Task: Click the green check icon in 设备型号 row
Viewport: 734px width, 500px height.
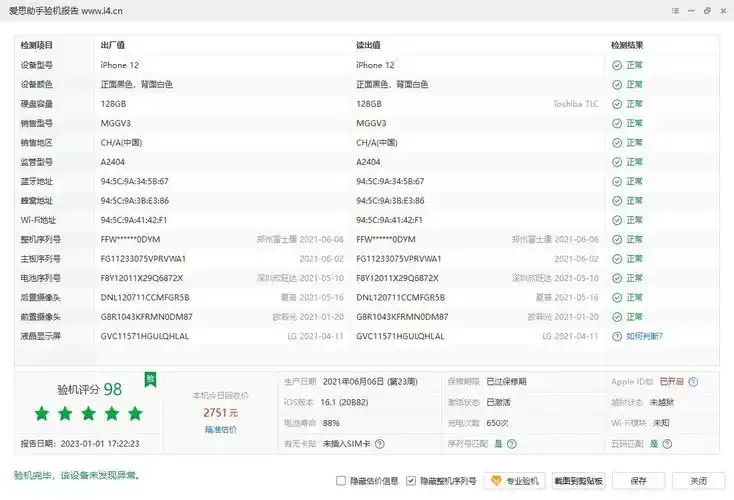Action: pos(617,65)
